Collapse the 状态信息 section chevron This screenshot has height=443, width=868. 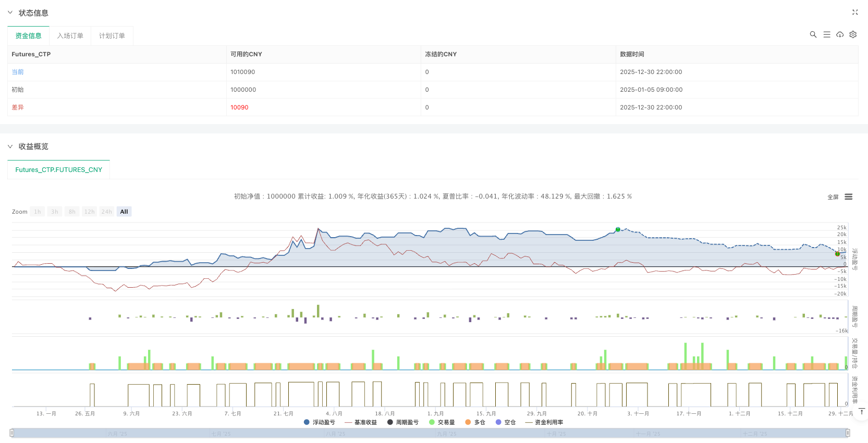point(10,13)
